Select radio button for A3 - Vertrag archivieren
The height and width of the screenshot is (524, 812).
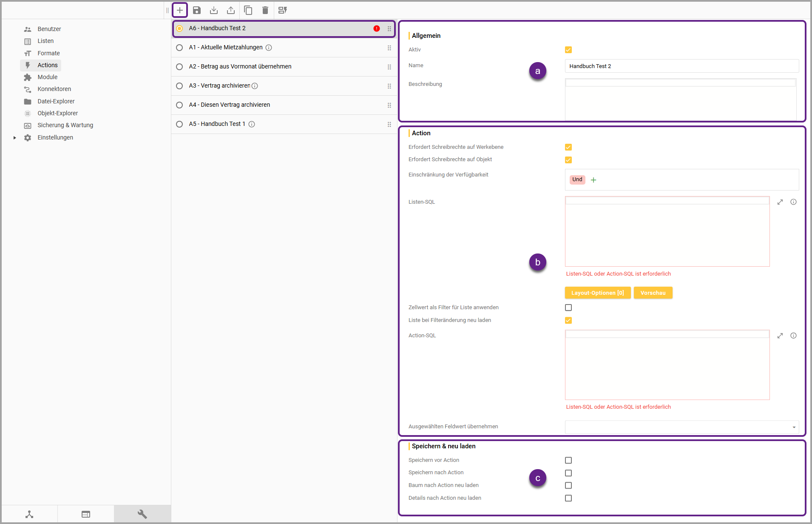tap(179, 86)
